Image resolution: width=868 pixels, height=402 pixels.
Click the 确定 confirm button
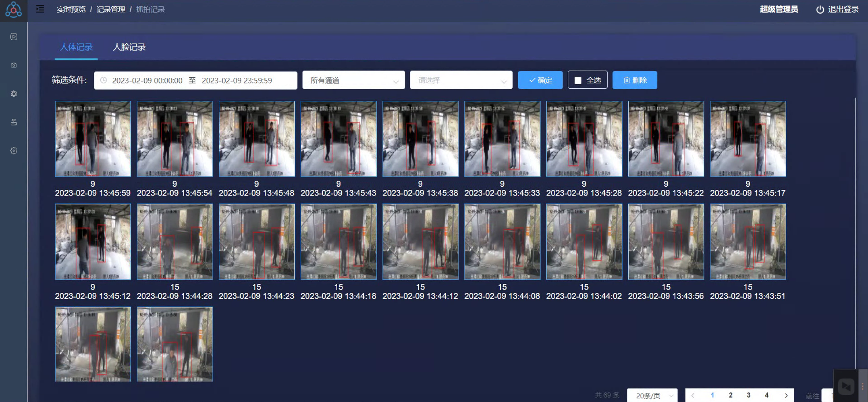(x=540, y=80)
